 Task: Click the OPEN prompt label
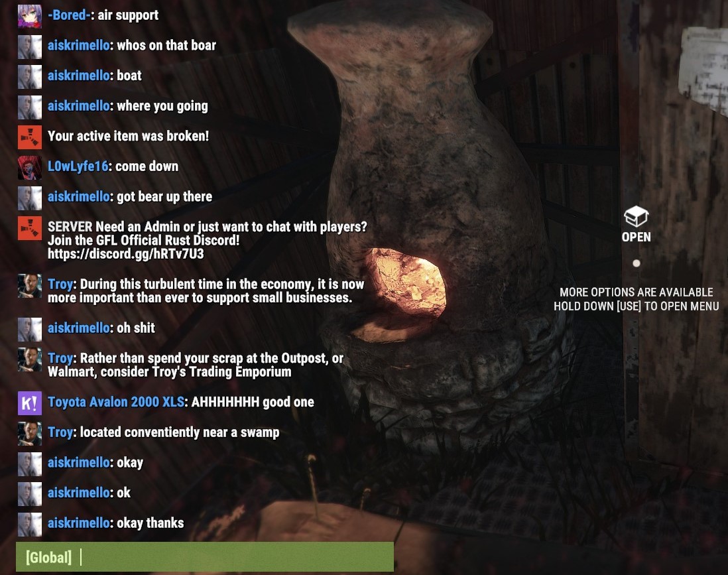point(636,237)
